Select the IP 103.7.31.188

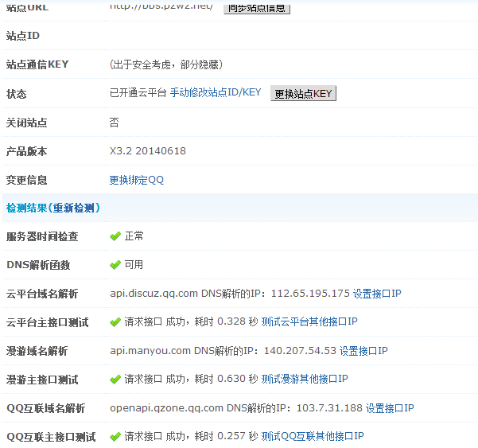(329, 408)
